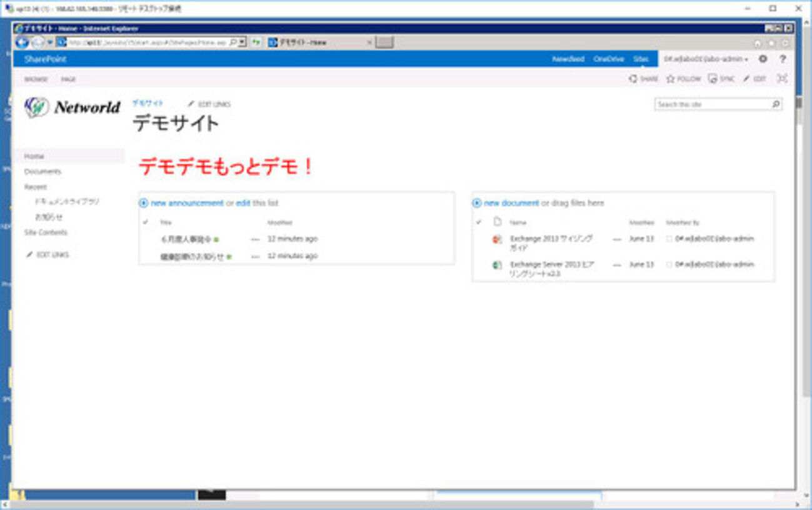
Task: Click the new announcement link
Action: 187,203
